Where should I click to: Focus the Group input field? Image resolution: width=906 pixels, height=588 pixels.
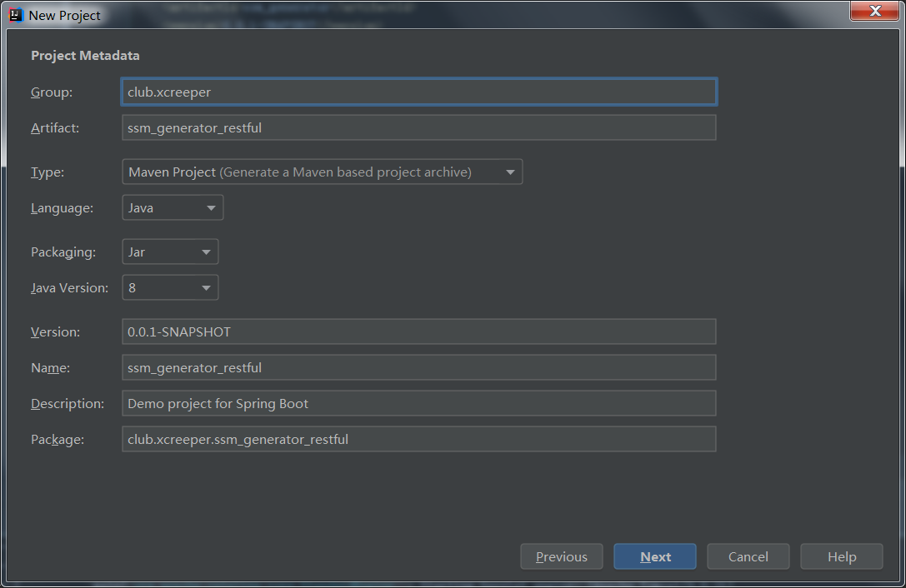(419, 92)
